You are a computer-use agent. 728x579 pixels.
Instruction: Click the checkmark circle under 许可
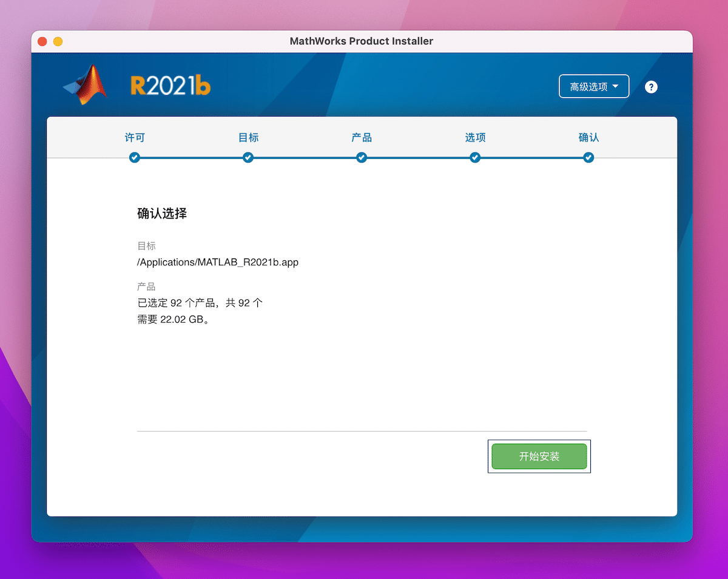point(135,158)
